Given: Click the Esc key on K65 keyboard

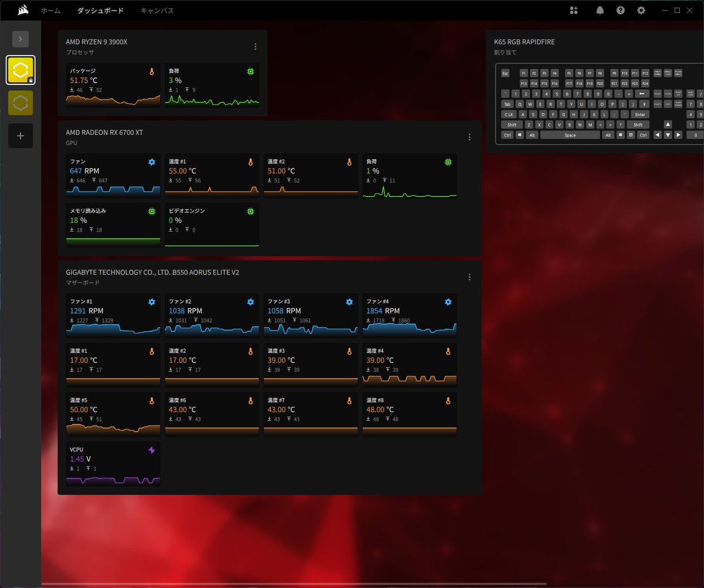Looking at the screenshot, I should pyautogui.click(x=505, y=73).
